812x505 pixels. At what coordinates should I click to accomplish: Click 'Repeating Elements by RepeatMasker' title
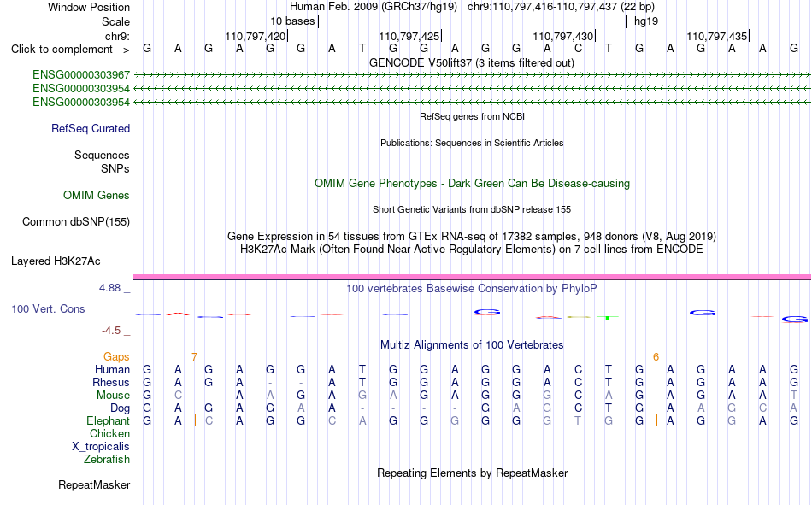click(473, 473)
